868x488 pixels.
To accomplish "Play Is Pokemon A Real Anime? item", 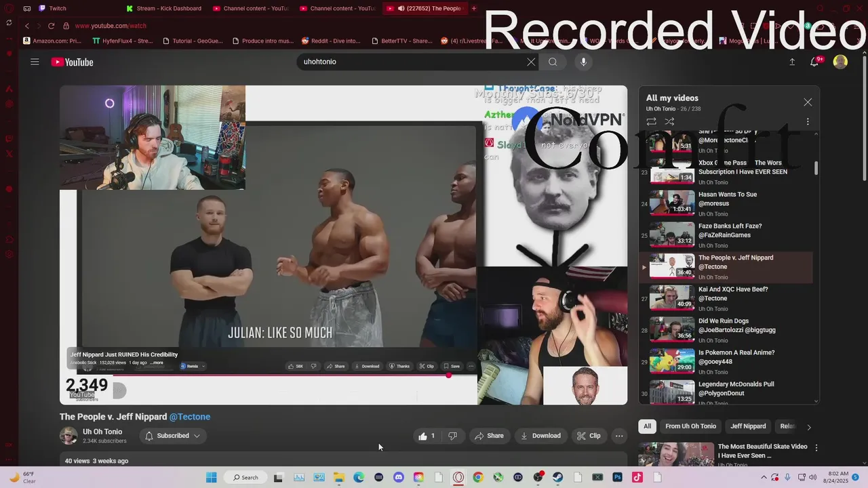I will click(x=726, y=362).
